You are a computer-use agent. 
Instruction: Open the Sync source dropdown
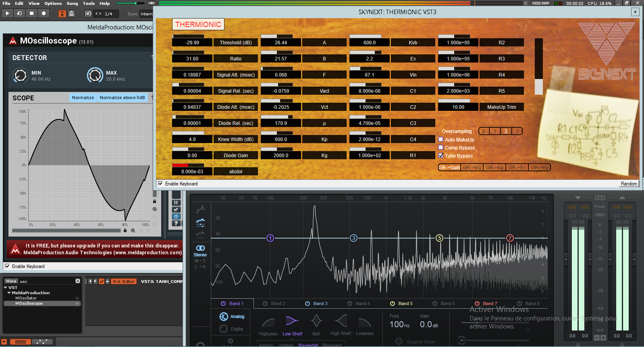146,14
